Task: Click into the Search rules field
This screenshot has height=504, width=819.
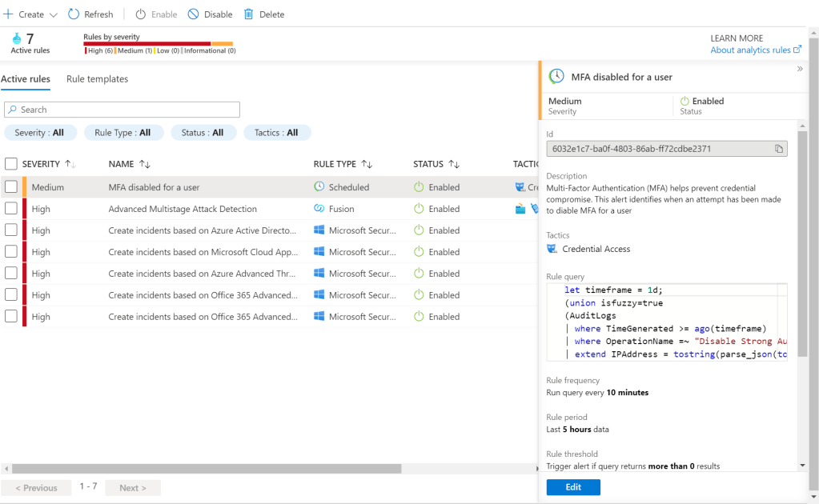Action: 122,110
